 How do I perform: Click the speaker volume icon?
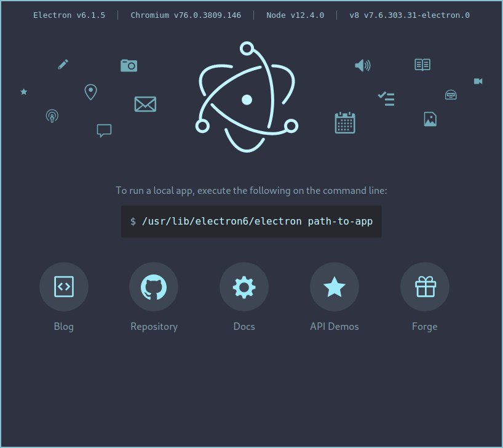363,65
